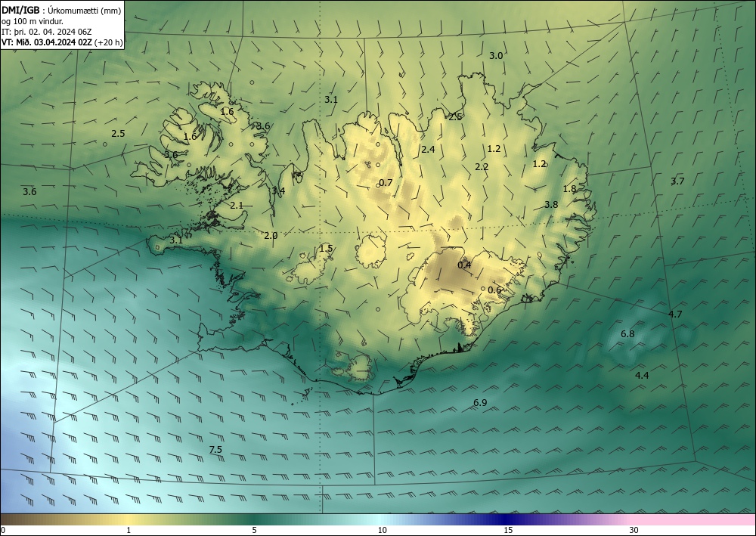
Task: Click the '4.7' precipitation value
Action: tap(675, 314)
